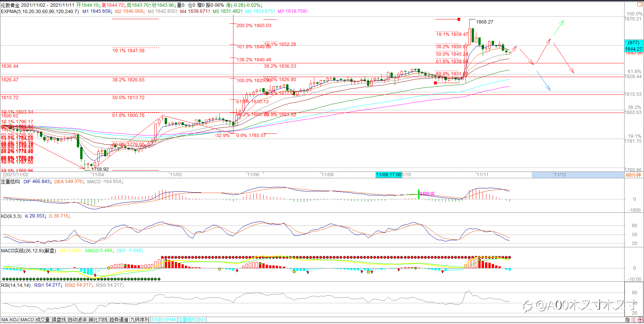This screenshot has width=644, height=324.
Task: Switch to the KDJ indicator tab
Action: 14,320
